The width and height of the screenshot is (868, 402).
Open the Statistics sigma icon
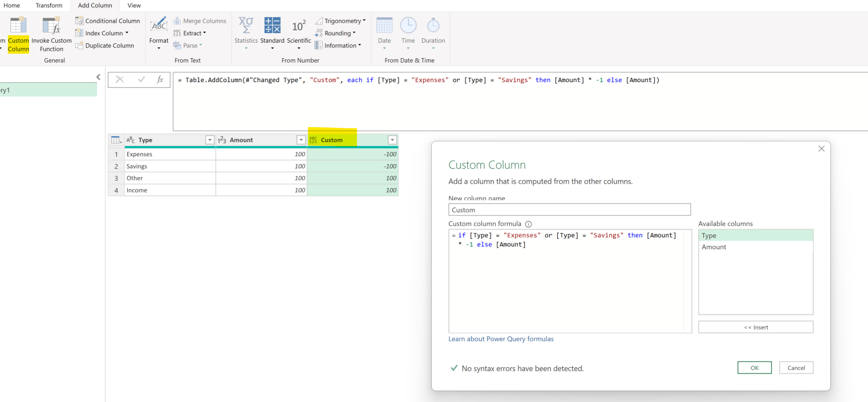pyautogui.click(x=246, y=25)
